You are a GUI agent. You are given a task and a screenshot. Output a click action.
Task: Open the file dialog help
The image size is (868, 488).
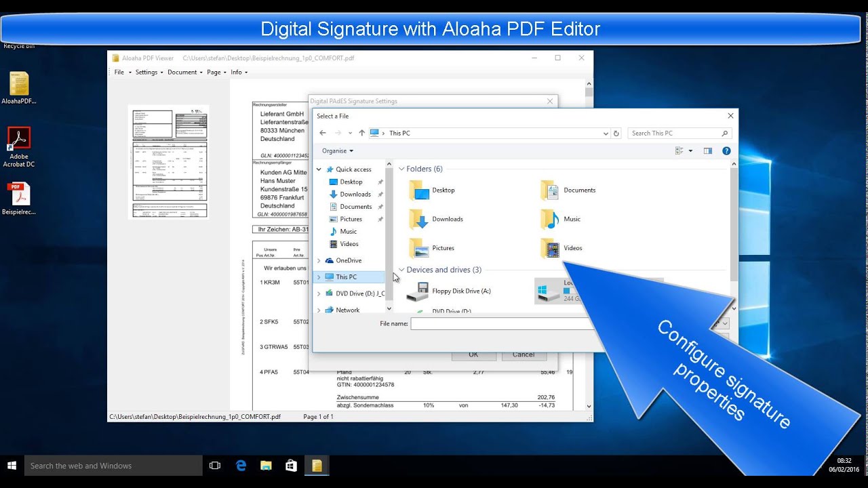pyautogui.click(x=726, y=151)
